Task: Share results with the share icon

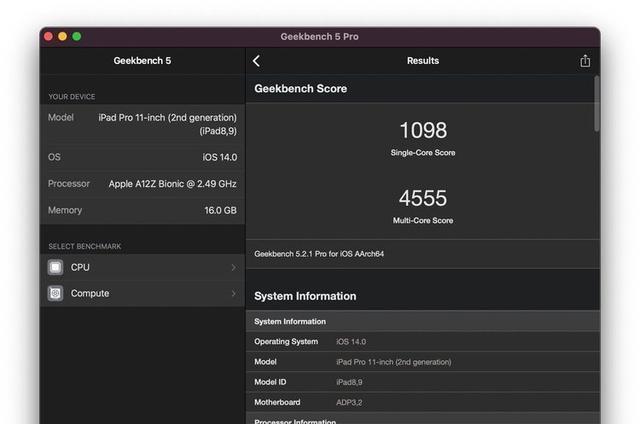Action: pos(585,61)
